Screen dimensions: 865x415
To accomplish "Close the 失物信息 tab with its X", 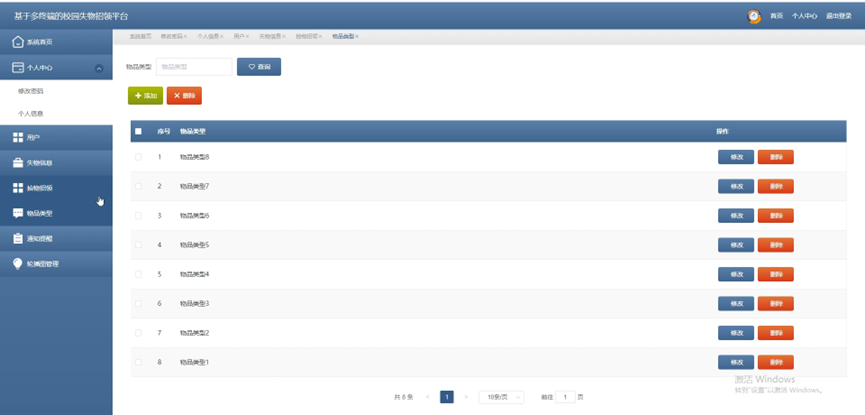I will pyautogui.click(x=284, y=36).
